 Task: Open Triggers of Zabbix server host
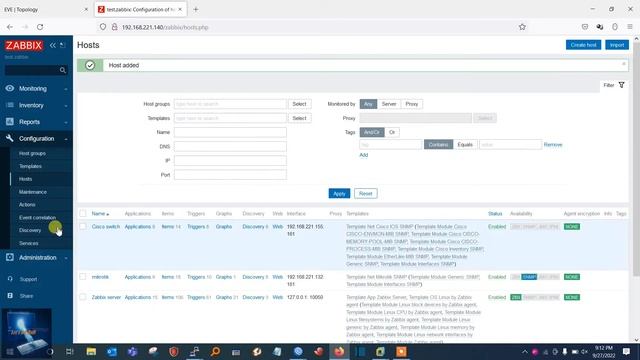pyautogui.click(x=196, y=297)
